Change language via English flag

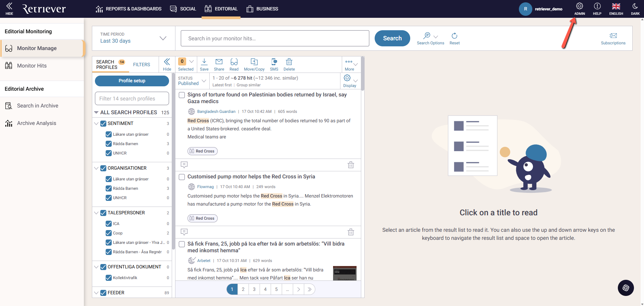tap(616, 9)
